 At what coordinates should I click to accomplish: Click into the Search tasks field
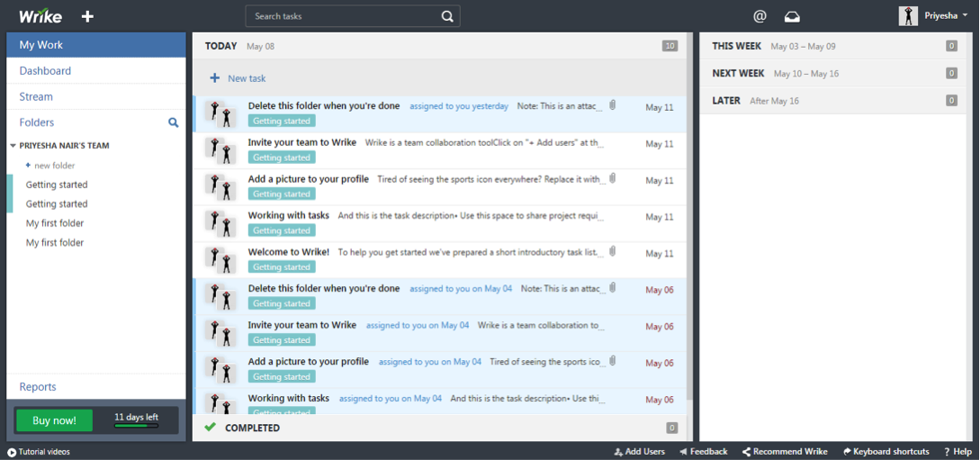(x=342, y=16)
